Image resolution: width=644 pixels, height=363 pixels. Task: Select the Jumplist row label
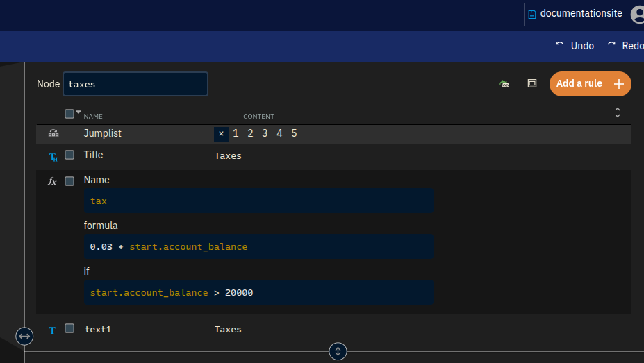103,133
